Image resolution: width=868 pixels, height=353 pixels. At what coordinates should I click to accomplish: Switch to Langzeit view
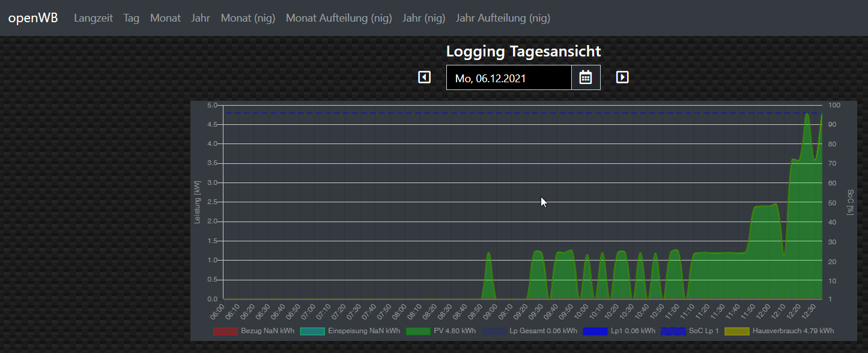[93, 18]
